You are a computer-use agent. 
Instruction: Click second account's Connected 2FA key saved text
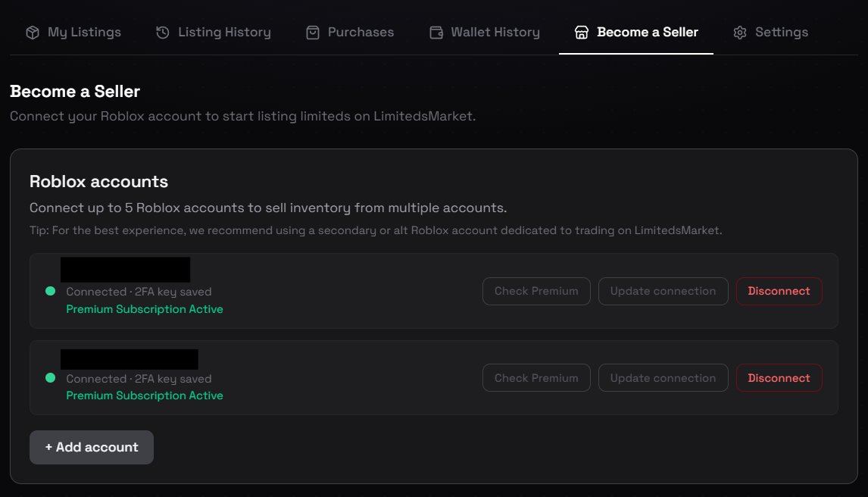click(x=139, y=379)
